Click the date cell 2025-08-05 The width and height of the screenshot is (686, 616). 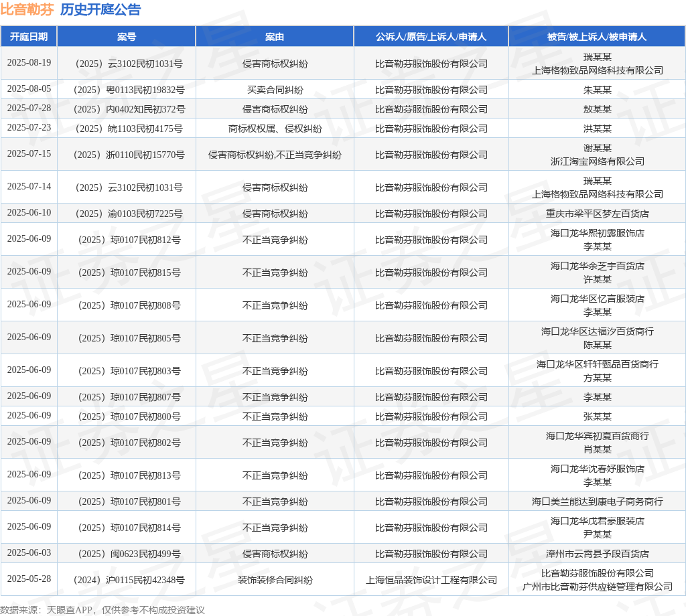[29, 89]
